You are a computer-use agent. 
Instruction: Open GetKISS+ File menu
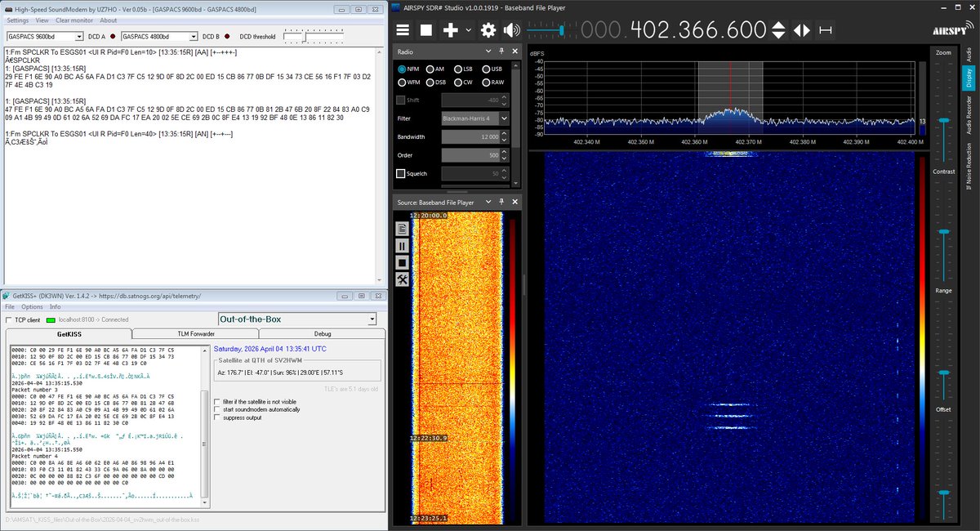pos(10,306)
